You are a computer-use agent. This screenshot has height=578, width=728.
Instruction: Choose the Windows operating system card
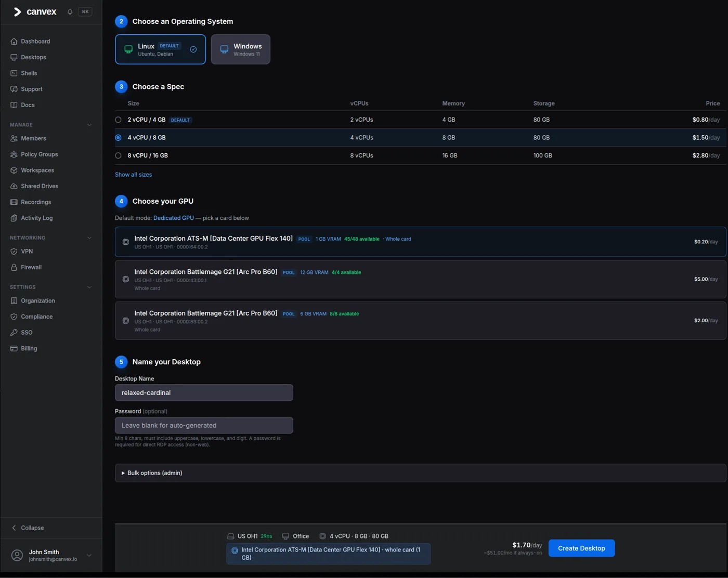click(241, 49)
